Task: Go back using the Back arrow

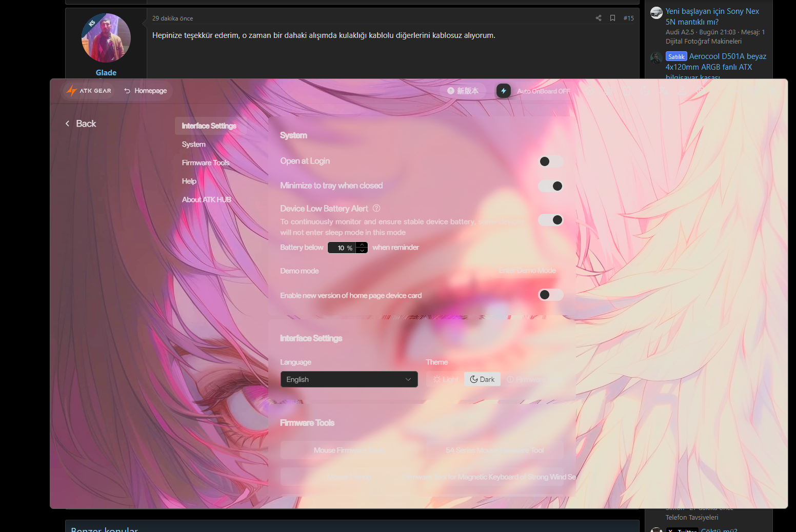Action: pyautogui.click(x=81, y=124)
